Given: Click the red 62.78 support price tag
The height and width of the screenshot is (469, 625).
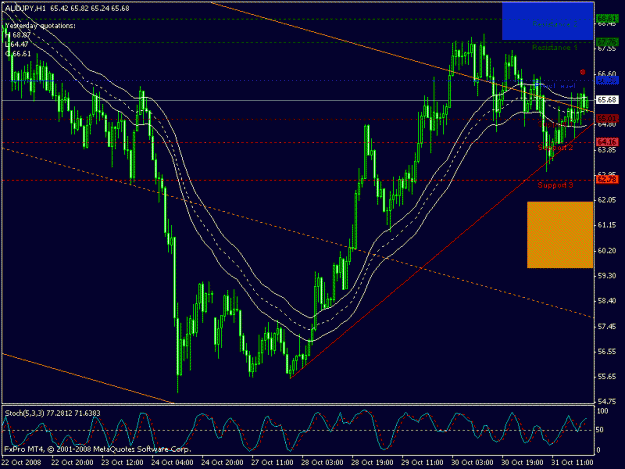Looking at the screenshot, I should tap(607, 180).
